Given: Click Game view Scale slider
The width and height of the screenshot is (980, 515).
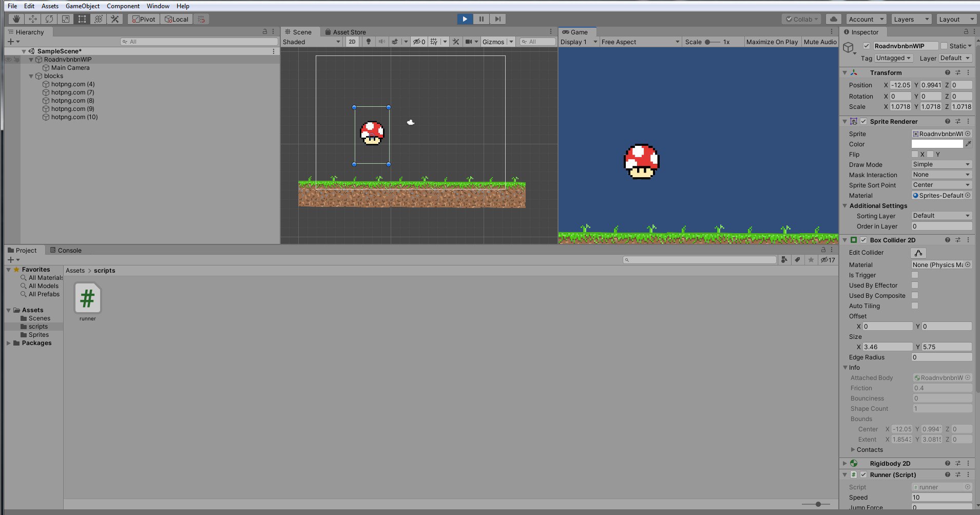Looking at the screenshot, I should (712, 42).
